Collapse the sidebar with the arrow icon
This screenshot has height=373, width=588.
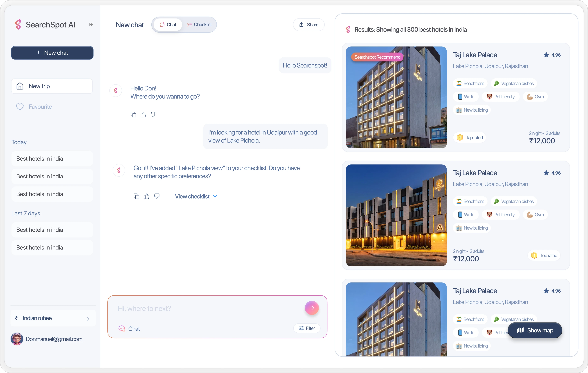(91, 24)
